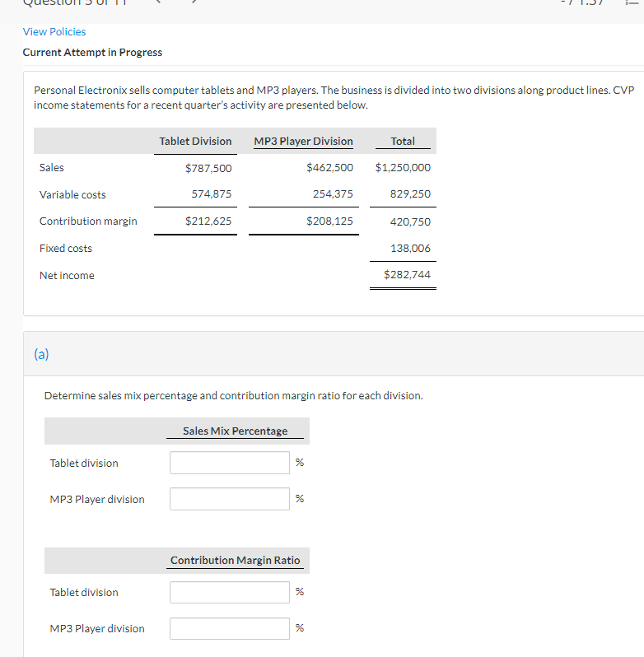Click the Sales Mix Percentage heading
Viewport: 644px width, 657px height.
click(x=235, y=431)
